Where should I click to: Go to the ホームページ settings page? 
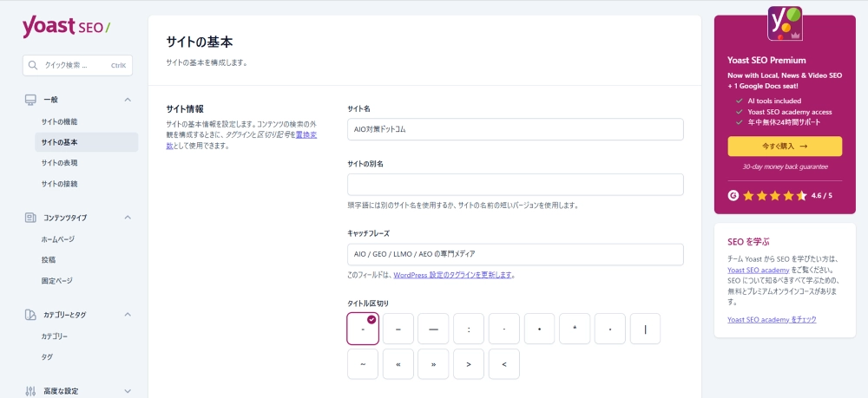click(x=57, y=238)
